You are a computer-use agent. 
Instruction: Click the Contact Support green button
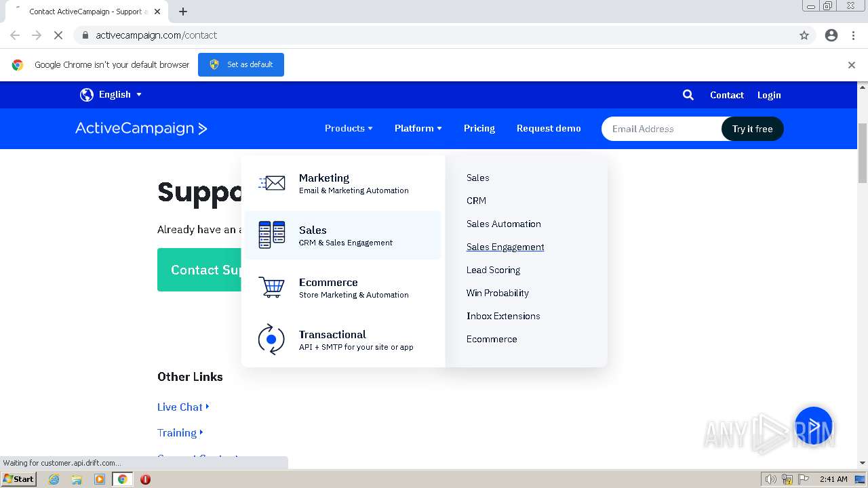coord(199,270)
